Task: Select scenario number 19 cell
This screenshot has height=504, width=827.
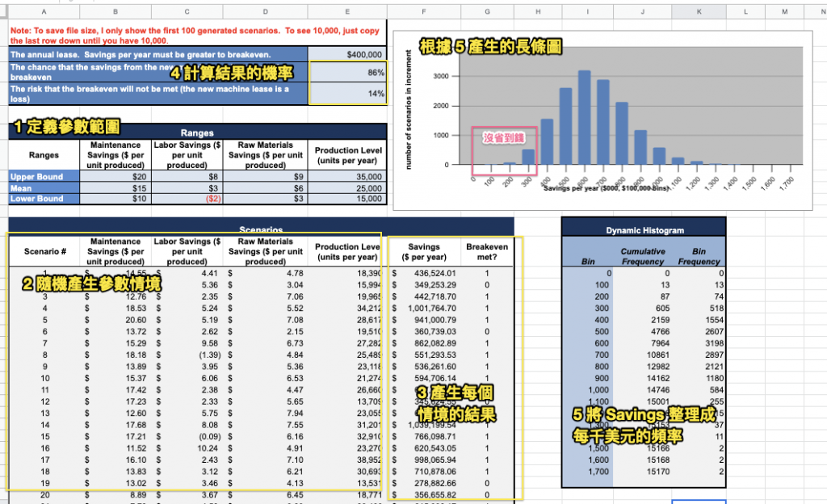Action: pos(45,484)
